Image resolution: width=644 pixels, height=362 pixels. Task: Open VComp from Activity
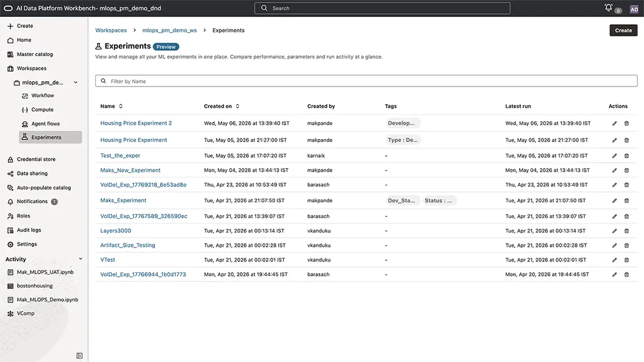(x=21, y=313)
